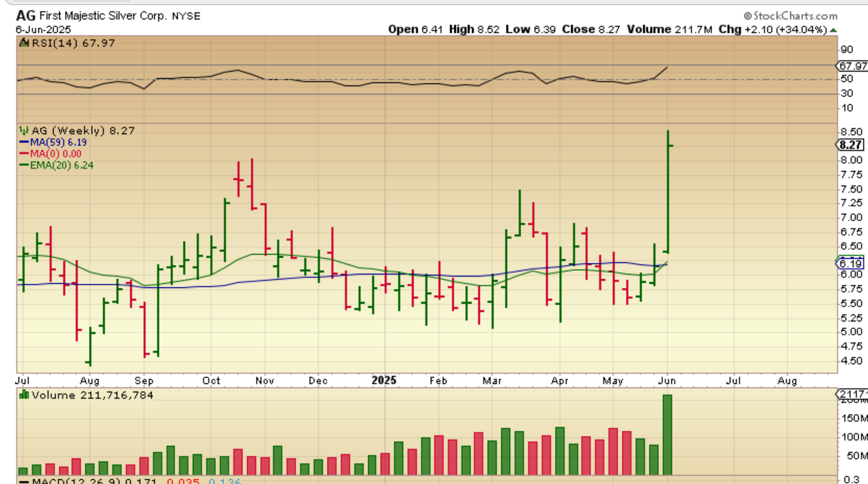This screenshot has height=484, width=868.
Task: Click the Sep label on the time axis
Action: 144,381
